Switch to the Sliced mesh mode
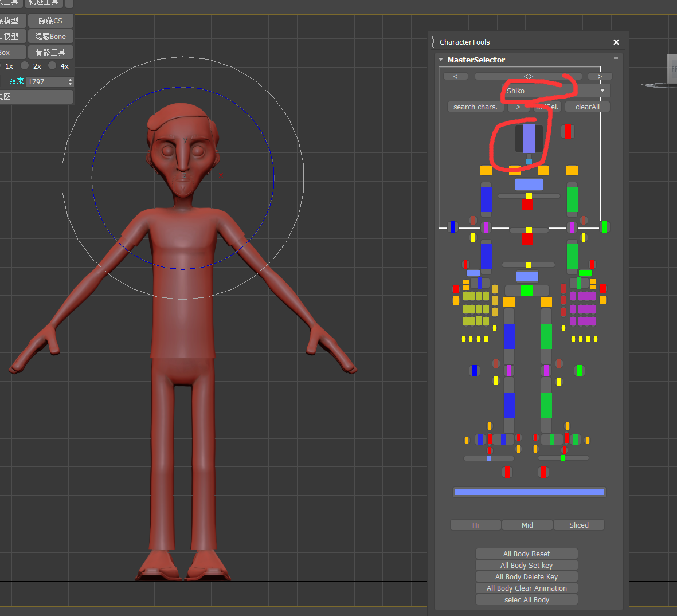This screenshot has height=616, width=677. tap(578, 525)
